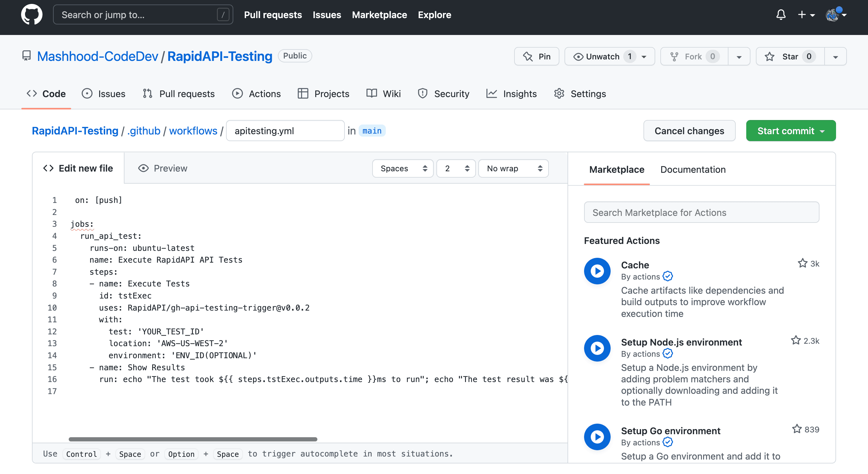The height and width of the screenshot is (474, 868).
Task: Open Explore in top navigation
Action: click(x=434, y=15)
